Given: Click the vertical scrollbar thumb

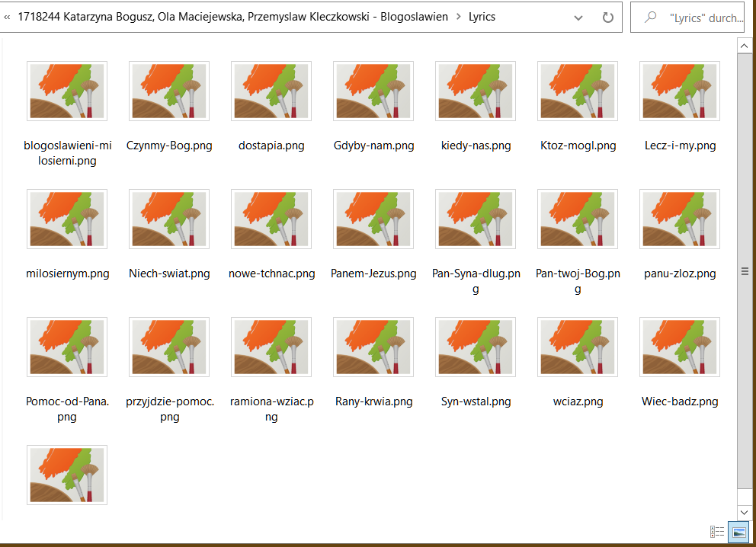Looking at the screenshot, I should (744, 271).
